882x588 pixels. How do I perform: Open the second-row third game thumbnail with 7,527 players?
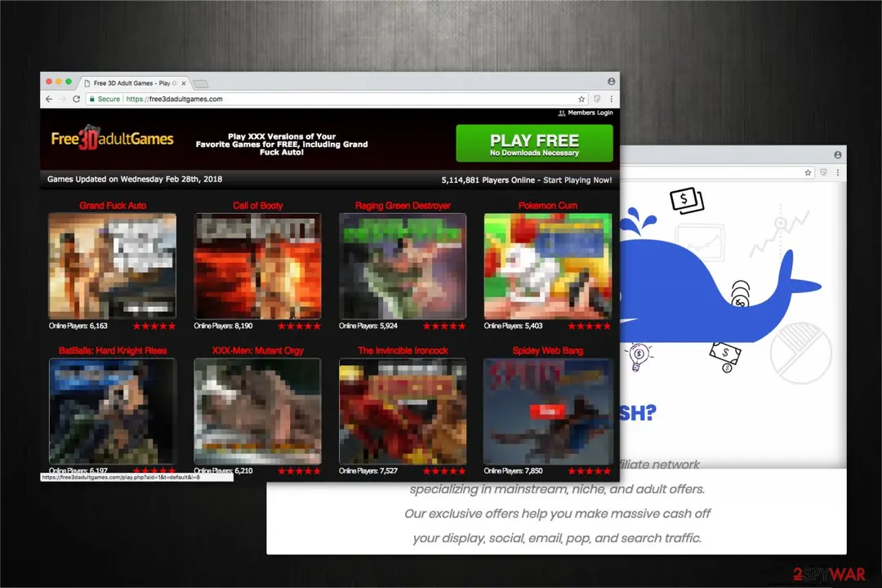[403, 412]
